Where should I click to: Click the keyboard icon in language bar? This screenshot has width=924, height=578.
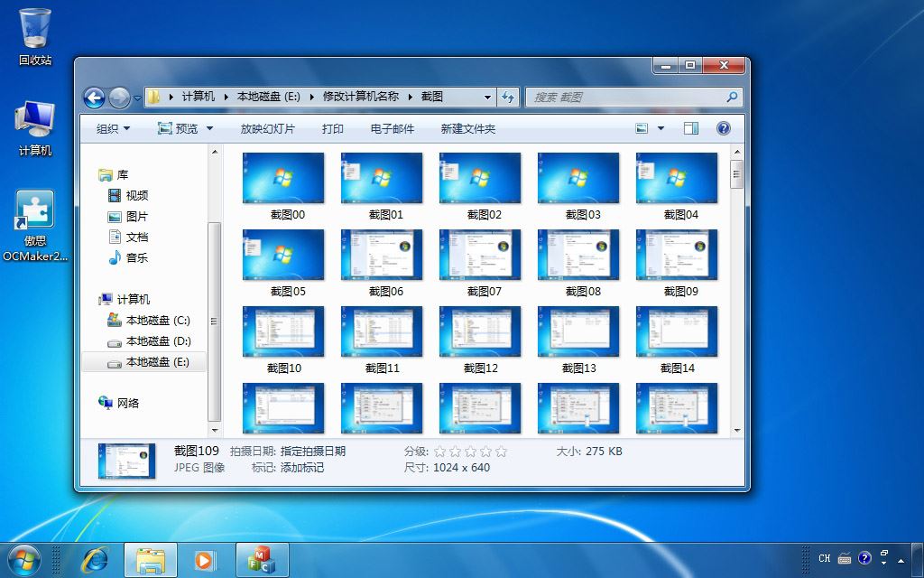(845, 558)
